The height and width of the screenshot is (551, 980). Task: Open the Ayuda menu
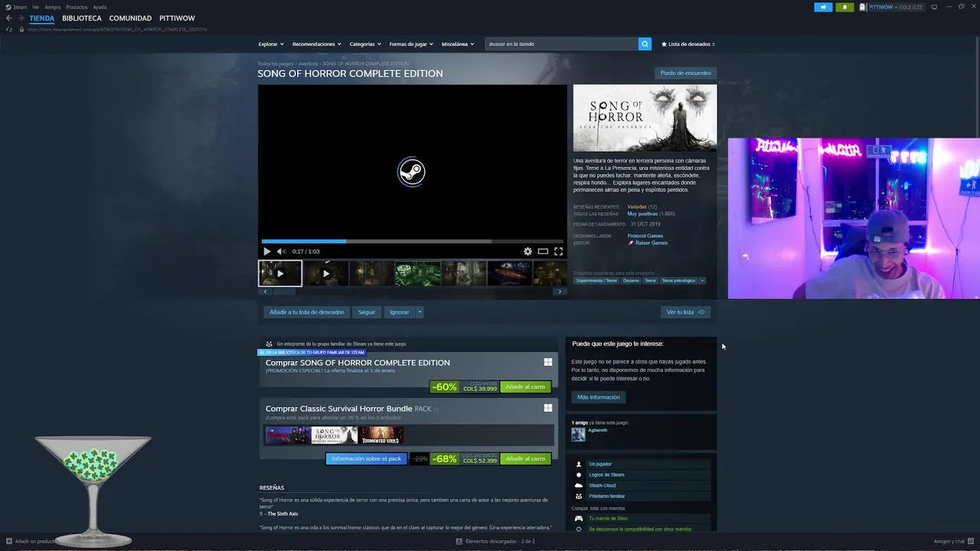(100, 7)
